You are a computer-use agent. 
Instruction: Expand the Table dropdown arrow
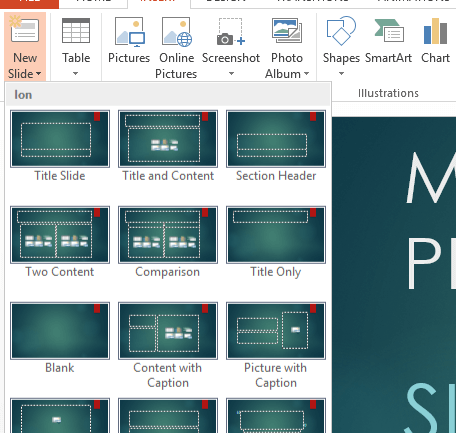coord(76,73)
